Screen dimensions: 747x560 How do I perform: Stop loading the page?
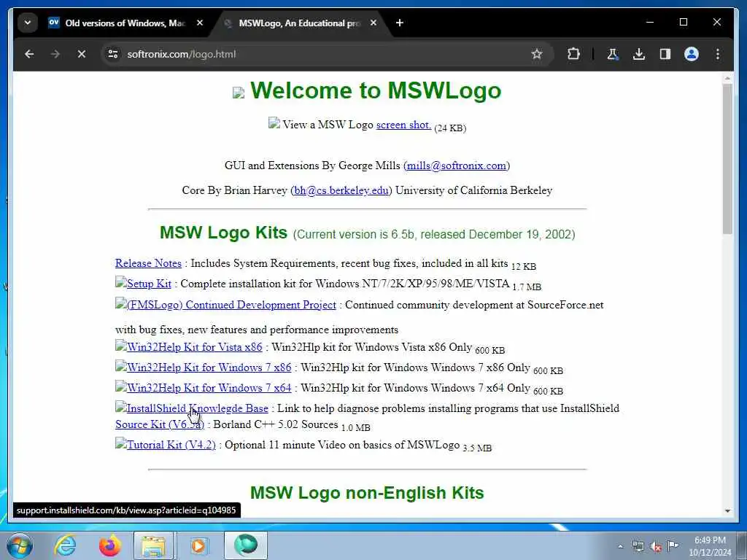tap(82, 54)
